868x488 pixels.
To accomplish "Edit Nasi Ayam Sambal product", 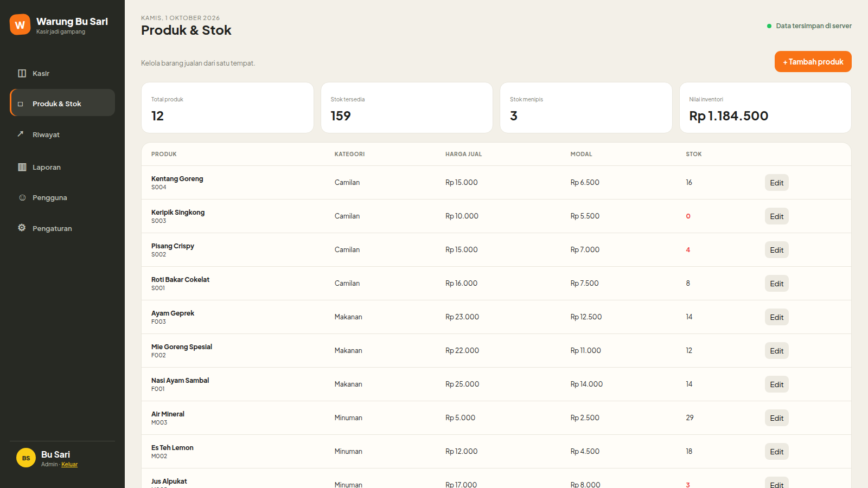I will tap(777, 384).
